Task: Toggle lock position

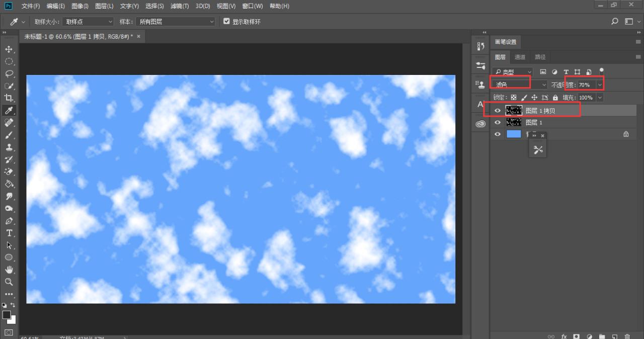Action: click(x=534, y=98)
